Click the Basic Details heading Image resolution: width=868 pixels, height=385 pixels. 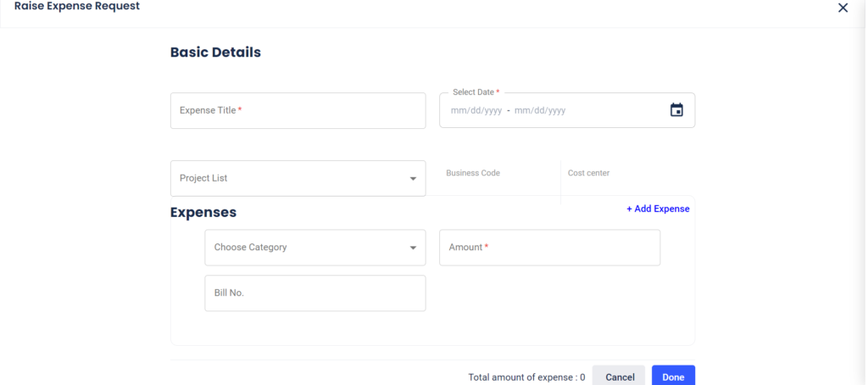pos(215,52)
